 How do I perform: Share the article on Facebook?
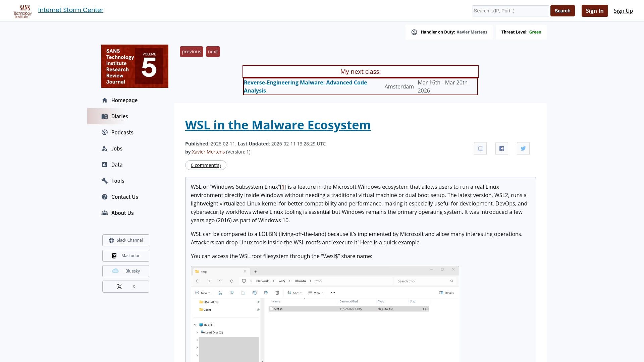point(501,148)
